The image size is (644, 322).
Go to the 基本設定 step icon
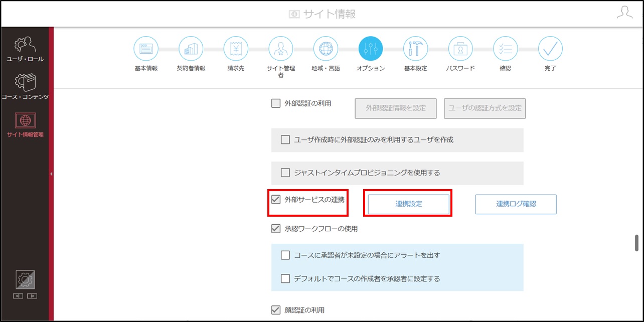[416, 49]
